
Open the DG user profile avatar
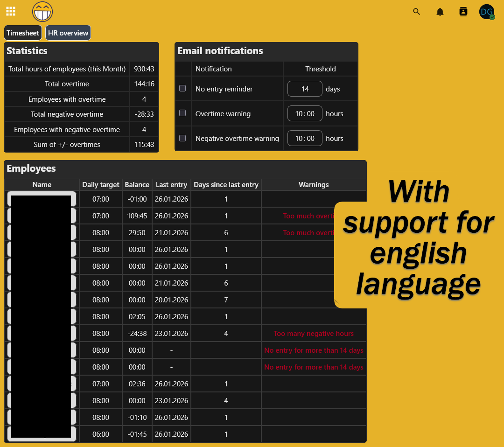coord(487,12)
